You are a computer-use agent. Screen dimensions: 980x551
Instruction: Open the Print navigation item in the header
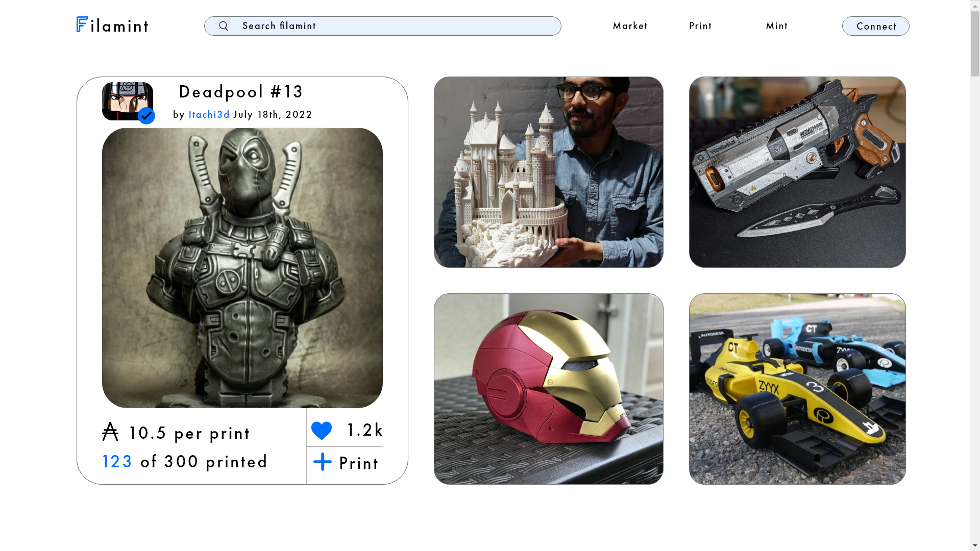tap(700, 26)
